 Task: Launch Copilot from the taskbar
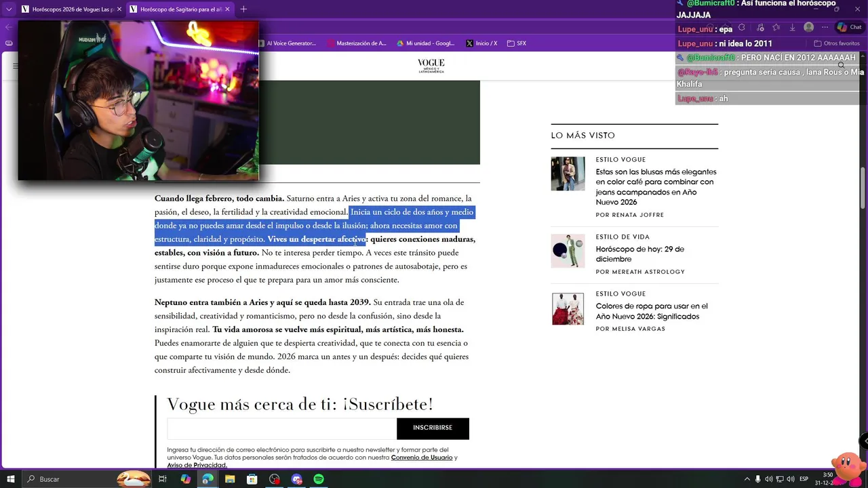coord(185,479)
